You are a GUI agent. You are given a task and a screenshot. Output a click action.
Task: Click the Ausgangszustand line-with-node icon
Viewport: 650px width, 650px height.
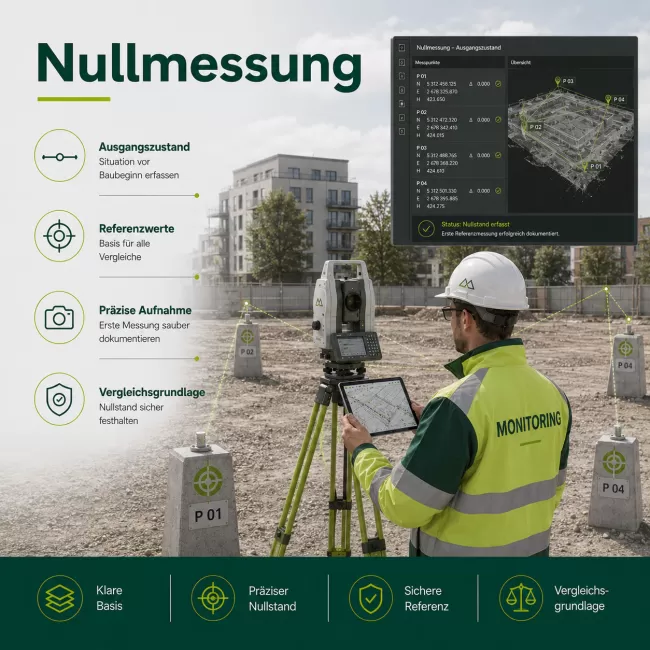(x=60, y=156)
